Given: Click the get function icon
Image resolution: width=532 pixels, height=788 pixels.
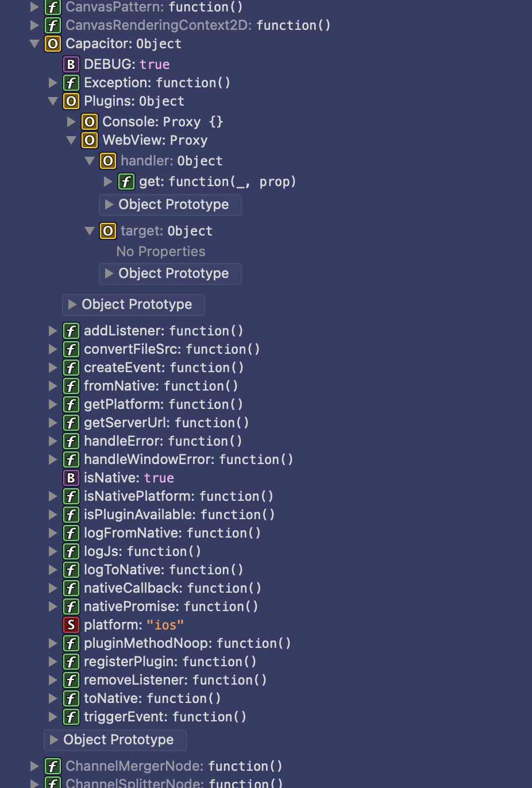Looking at the screenshot, I should [126, 181].
